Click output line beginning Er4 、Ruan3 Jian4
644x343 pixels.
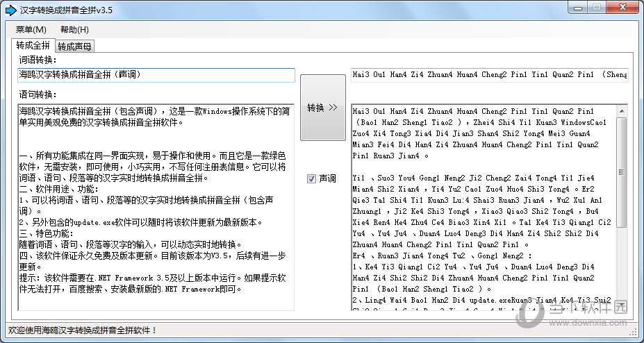442,256
